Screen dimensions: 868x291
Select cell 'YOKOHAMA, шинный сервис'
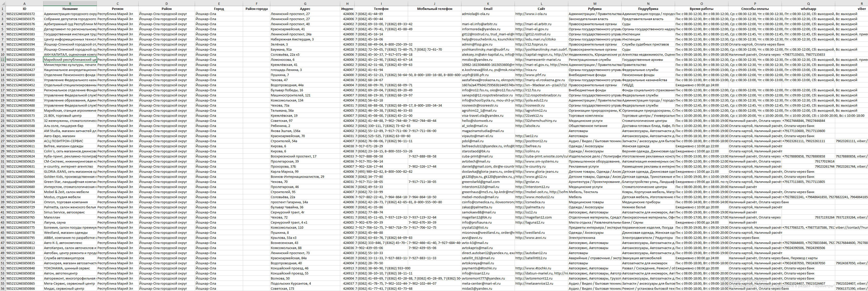(x=70, y=268)
